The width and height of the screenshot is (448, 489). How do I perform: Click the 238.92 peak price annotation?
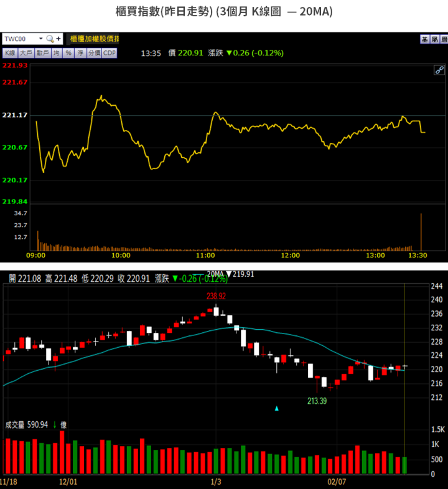tap(216, 296)
